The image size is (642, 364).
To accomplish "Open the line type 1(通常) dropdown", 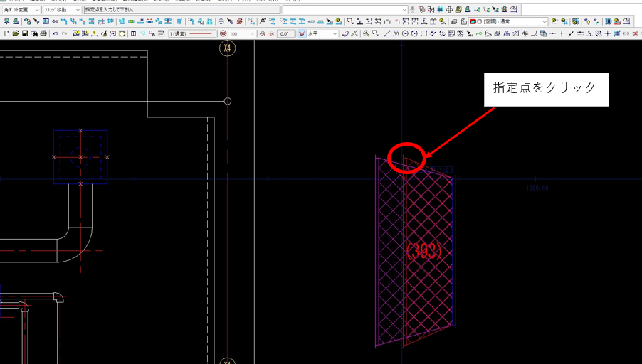I will coord(192,33).
